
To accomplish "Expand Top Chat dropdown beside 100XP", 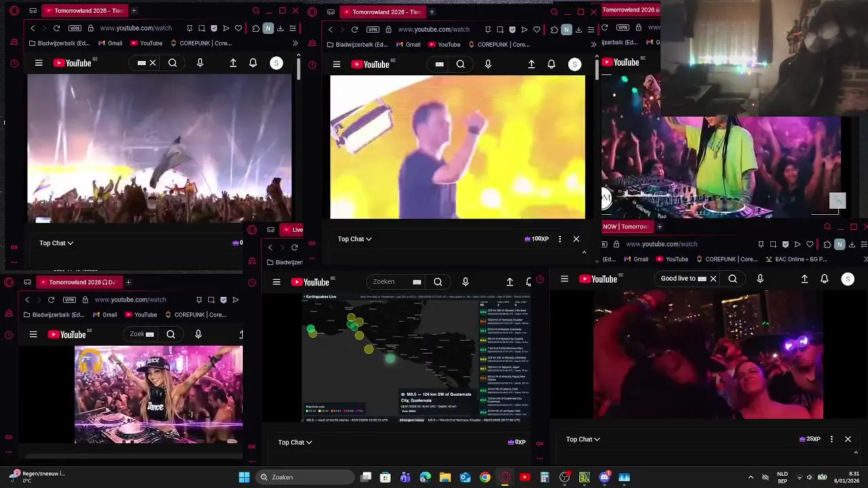I will (355, 239).
